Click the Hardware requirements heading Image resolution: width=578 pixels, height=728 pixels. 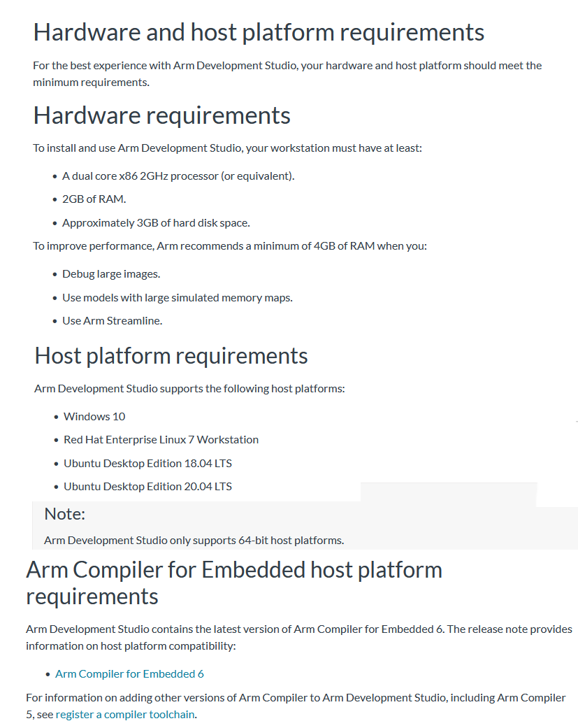click(161, 116)
